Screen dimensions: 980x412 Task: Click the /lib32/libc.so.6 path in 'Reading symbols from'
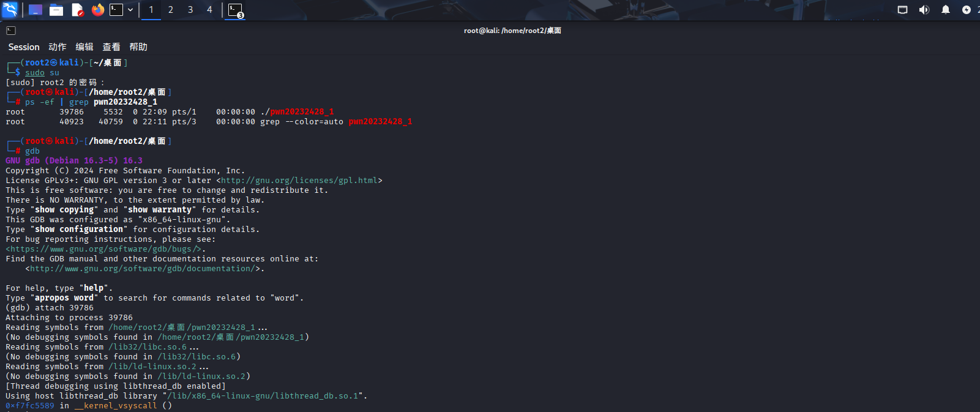coord(148,347)
